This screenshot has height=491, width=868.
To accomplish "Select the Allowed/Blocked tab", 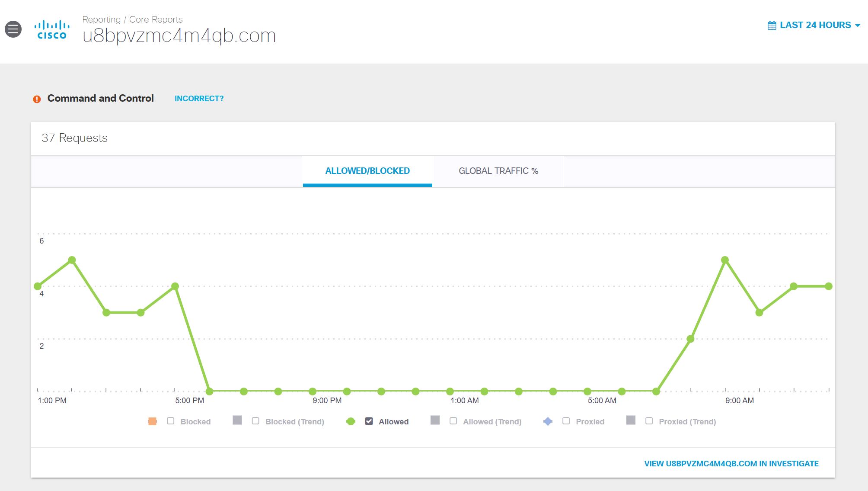I will [367, 171].
